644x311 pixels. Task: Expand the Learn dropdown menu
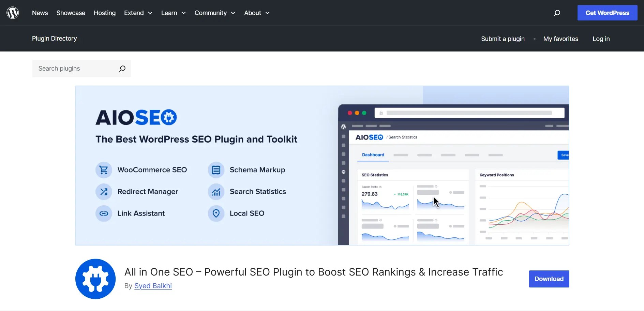click(x=173, y=13)
